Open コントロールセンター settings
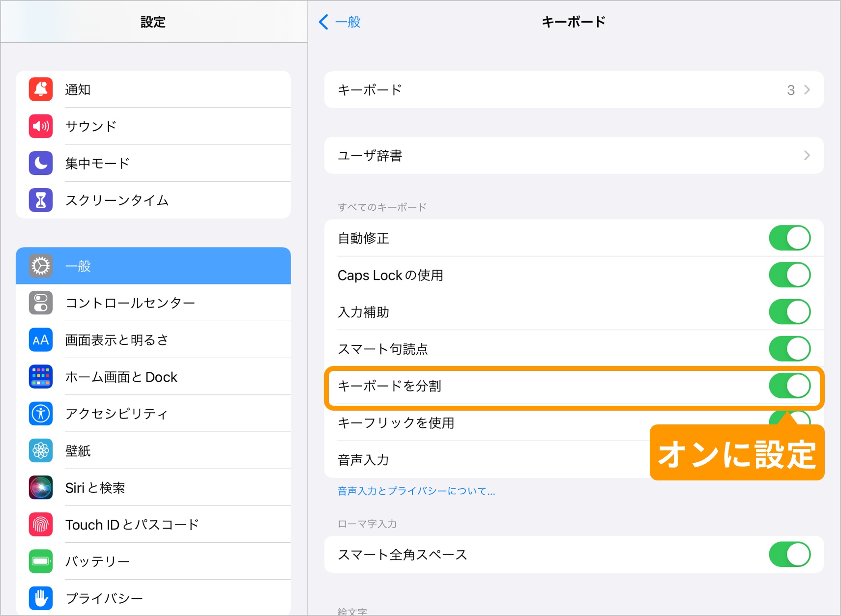841x616 pixels. 131,303
